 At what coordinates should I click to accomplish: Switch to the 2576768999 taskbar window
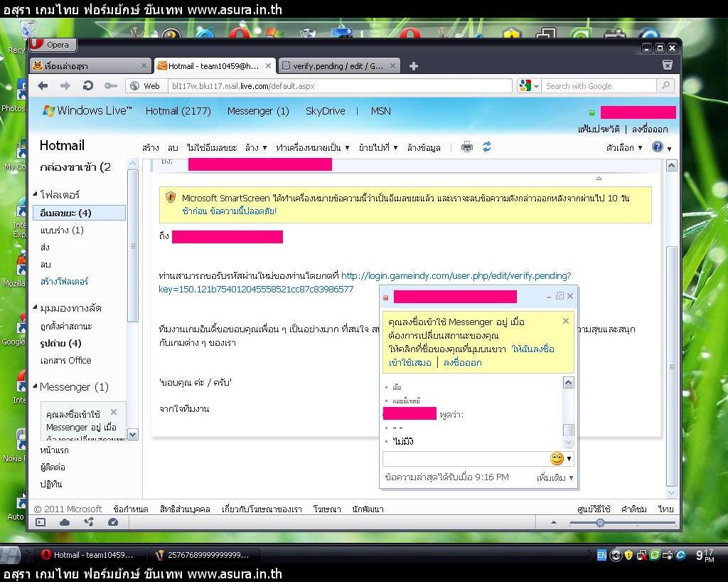pos(203,555)
